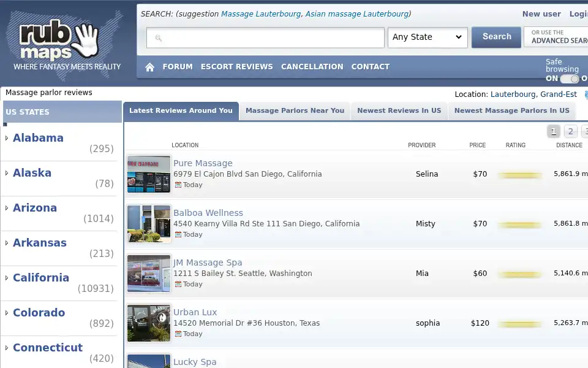
Task: Click calendar icon under Urban Lux
Action: pyautogui.click(x=178, y=334)
